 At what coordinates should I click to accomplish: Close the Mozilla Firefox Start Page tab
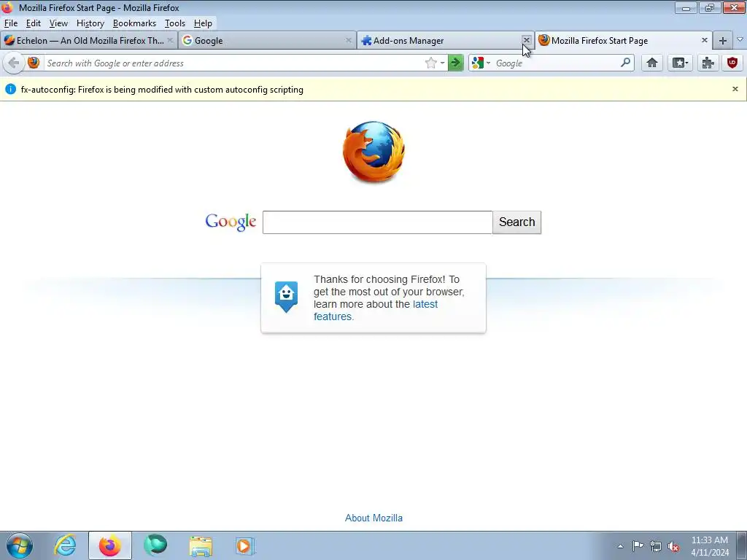pyautogui.click(x=705, y=41)
